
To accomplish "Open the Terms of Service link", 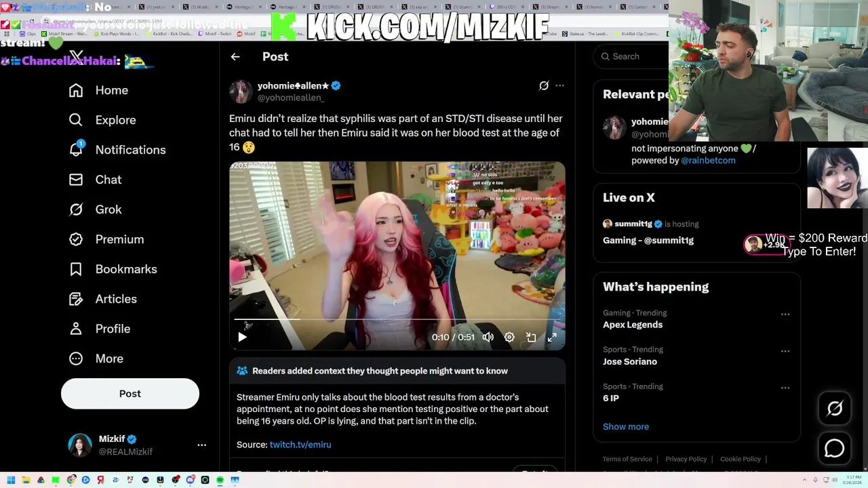I will [627, 459].
